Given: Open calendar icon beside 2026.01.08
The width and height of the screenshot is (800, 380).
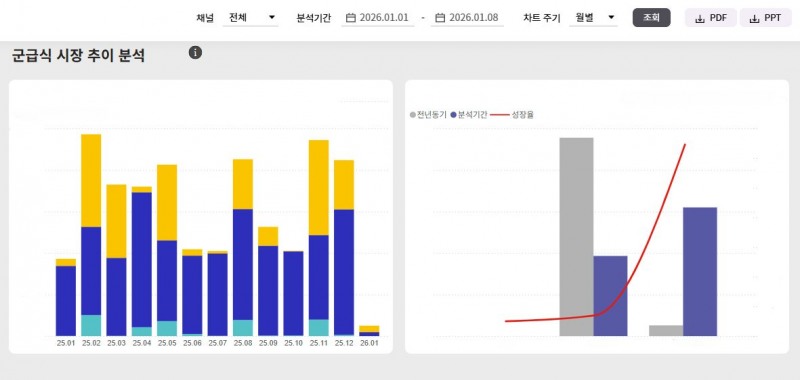Looking at the screenshot, I should pos(440,18).
